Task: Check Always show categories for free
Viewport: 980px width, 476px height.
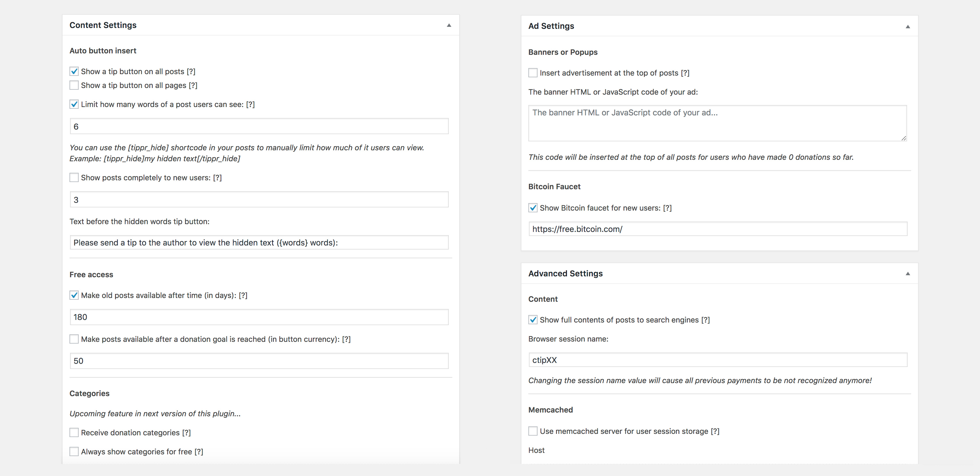Action: point(74,451)
